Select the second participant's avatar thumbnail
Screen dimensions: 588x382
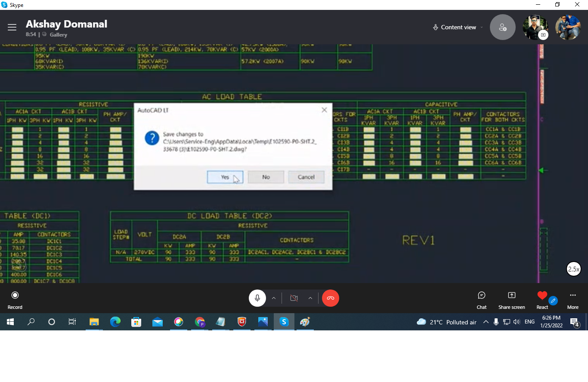568,28
